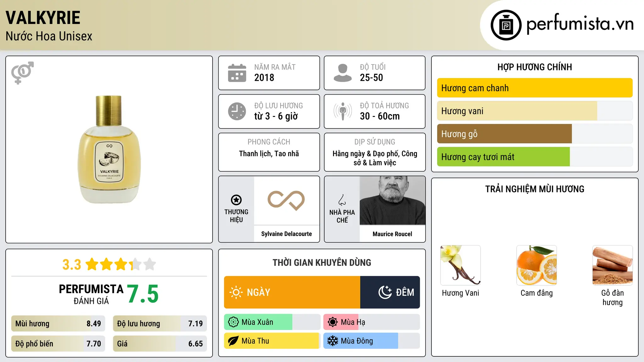Click the clock icon beside Độ lưu hương
The width and height of the screenshot is (644, 362).
click(237, 111)
